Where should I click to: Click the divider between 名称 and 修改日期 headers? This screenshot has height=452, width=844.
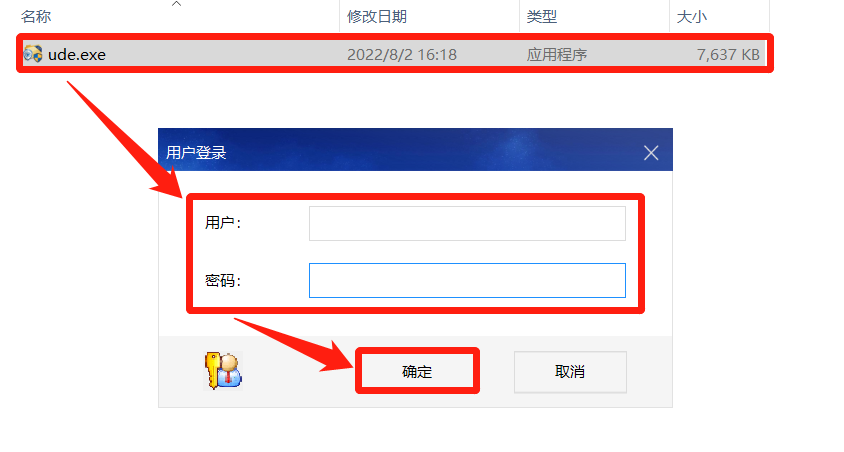340,16
